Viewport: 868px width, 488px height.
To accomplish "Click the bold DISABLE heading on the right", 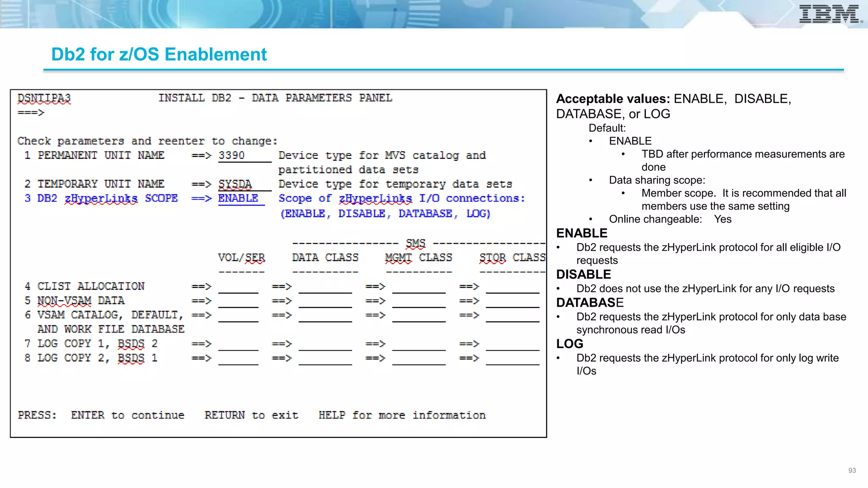I will click(x=584, y=274).
